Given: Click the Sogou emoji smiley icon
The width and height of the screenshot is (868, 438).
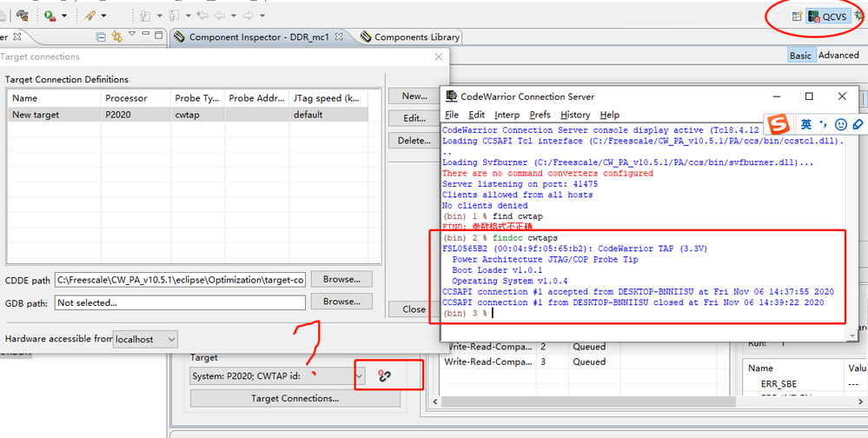Looking at the screenshot, I should pos(841,124).
